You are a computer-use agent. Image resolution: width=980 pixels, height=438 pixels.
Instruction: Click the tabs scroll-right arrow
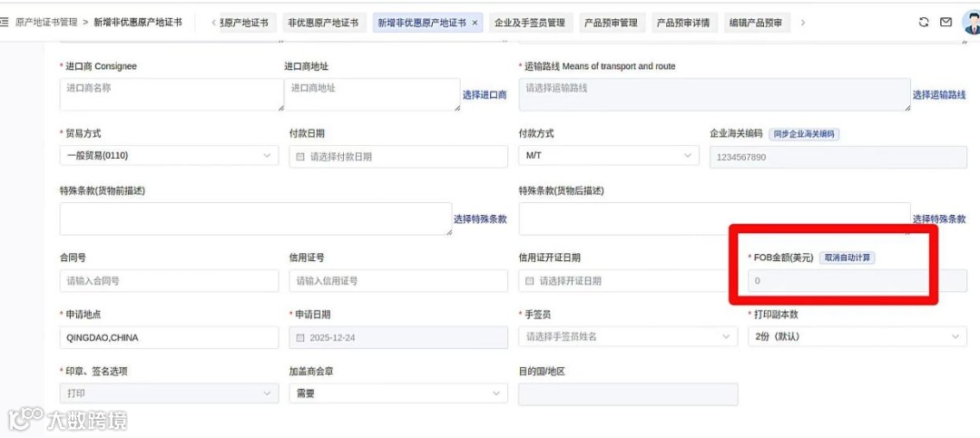pyautogui.click(x=803, y=23)
